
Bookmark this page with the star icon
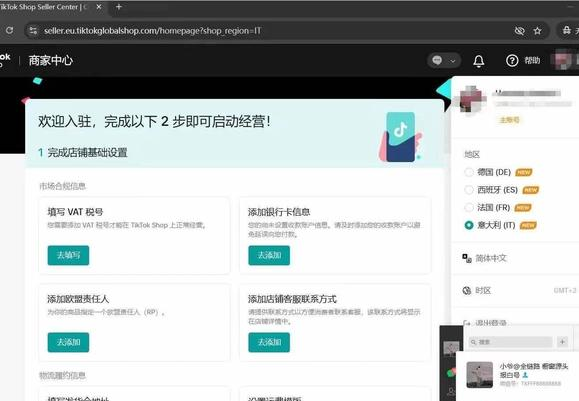pyautogui.click(x=537, y=31)
